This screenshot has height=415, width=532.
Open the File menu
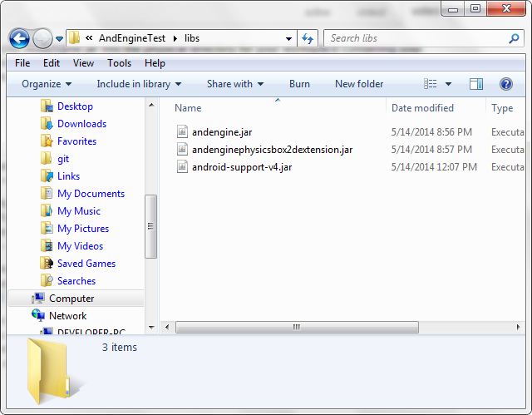point(22,63)
